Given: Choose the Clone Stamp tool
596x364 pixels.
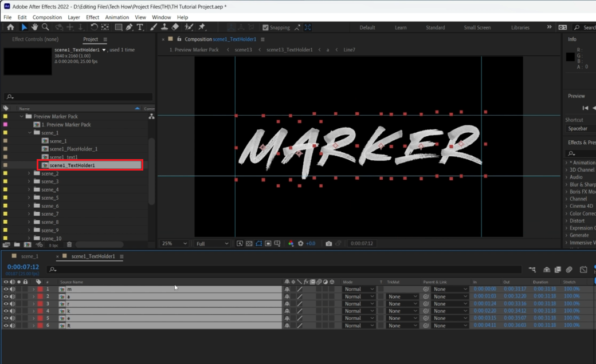Looking at the screenshot, I should [164, 27].
